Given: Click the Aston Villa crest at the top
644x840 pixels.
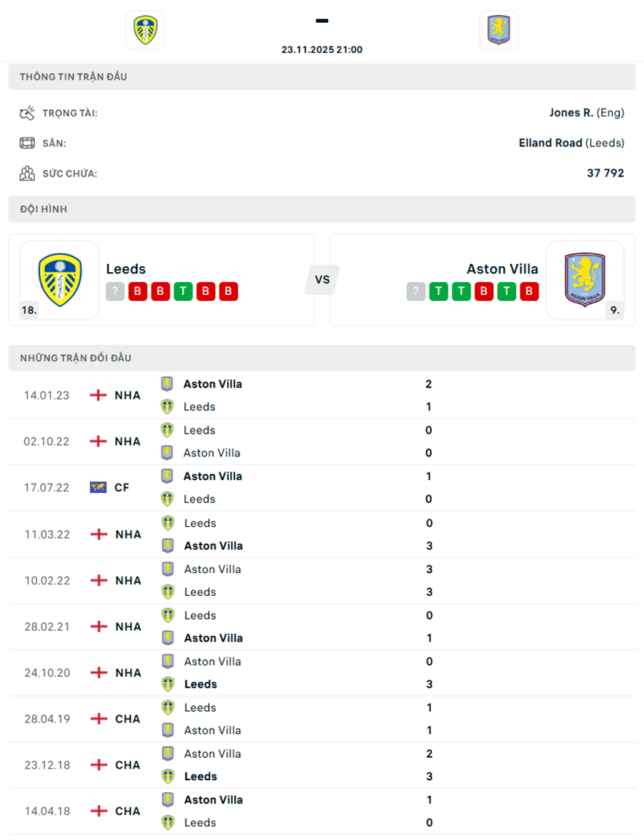Looking at the screenshot, I should pos(499,30).
